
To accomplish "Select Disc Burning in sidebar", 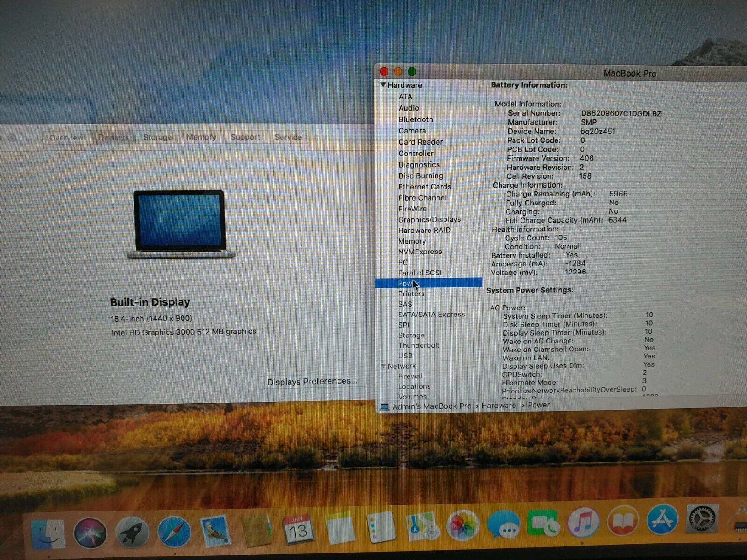I will [x=421, y=175].
